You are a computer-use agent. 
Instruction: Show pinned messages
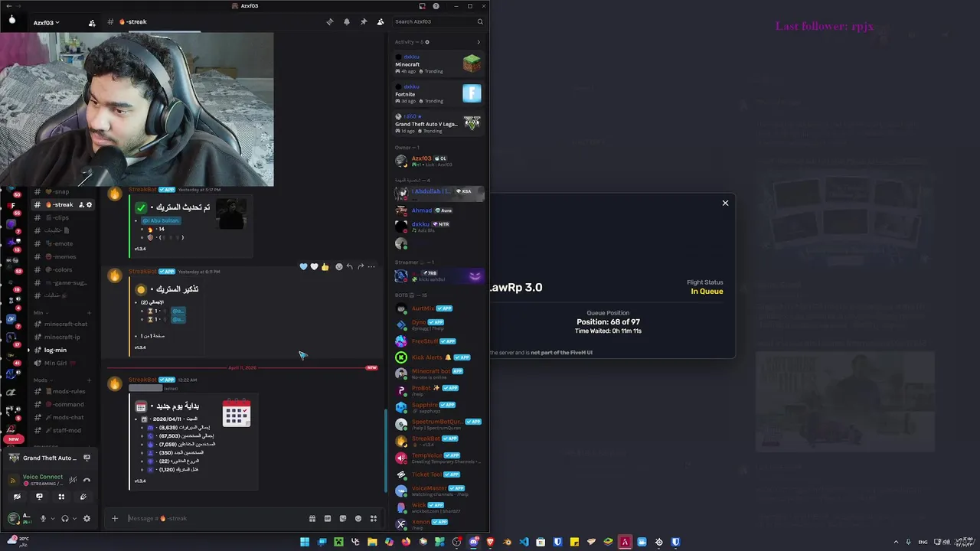[x=364, y=21]
